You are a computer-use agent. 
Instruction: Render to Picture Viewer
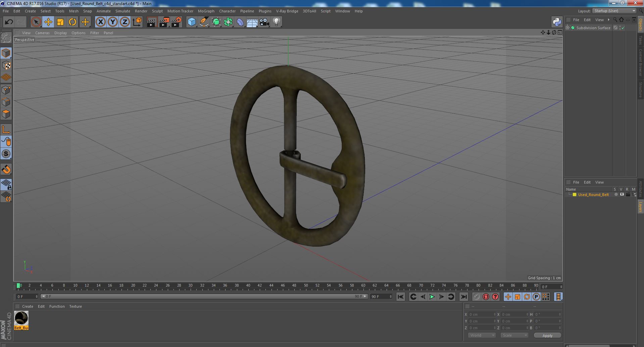click(x=164, y=22)
